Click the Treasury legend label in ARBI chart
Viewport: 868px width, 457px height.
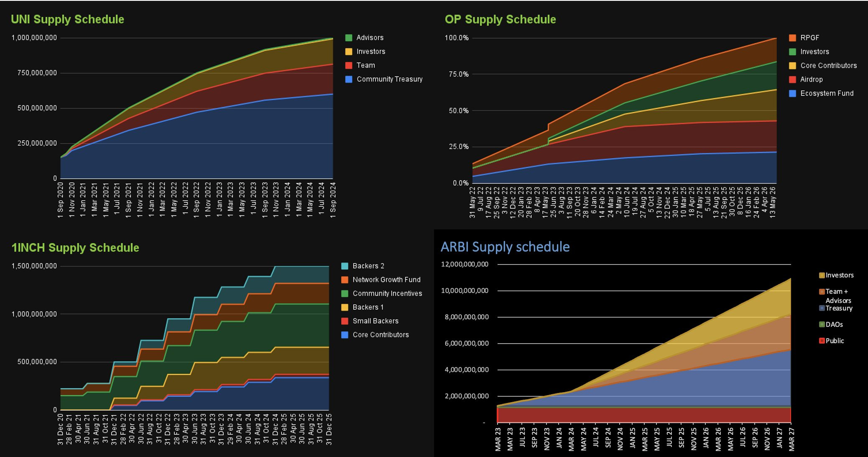839,308
